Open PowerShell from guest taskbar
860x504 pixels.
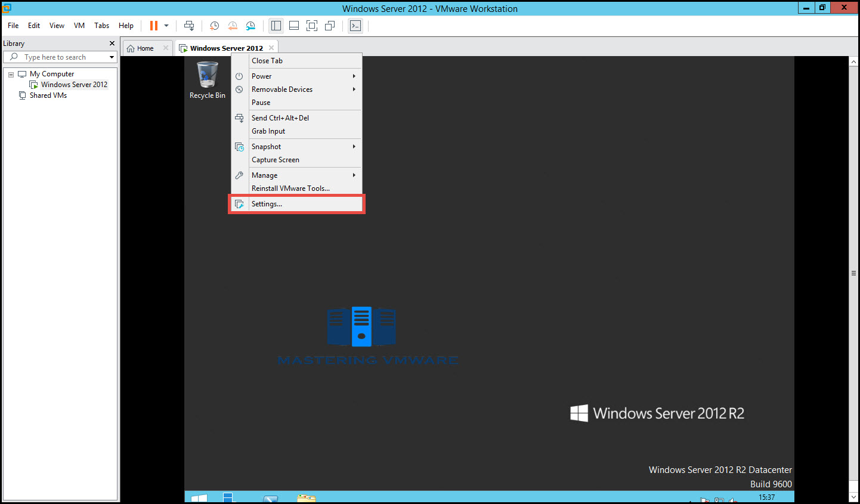270,499
